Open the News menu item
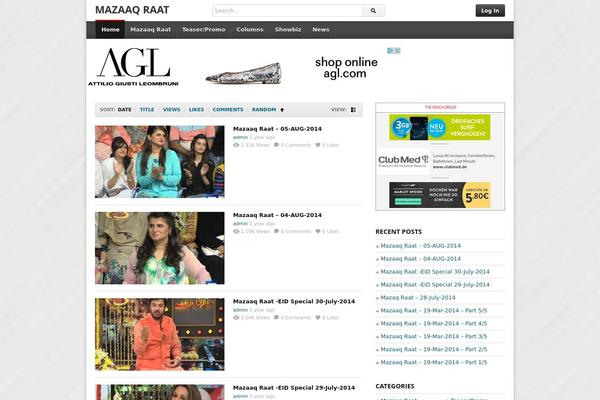This screenshot has width=600, height=400. click(x=321, y=29)
